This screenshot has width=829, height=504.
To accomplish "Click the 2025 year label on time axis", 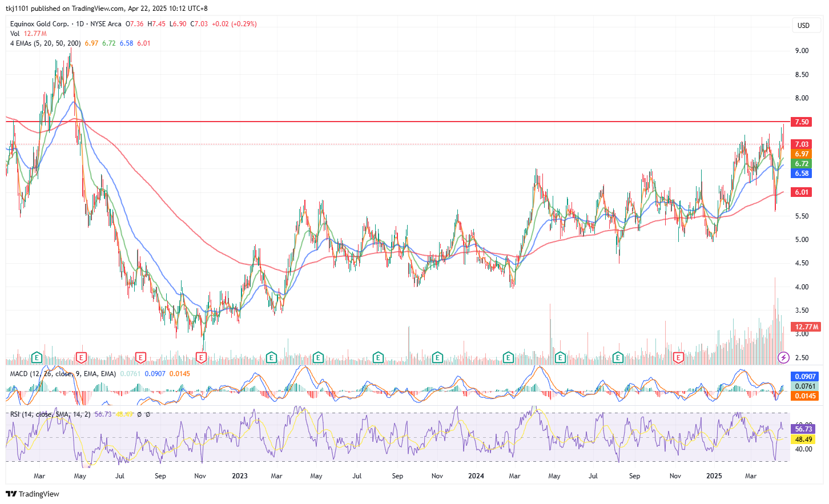I will tap(714, 476).
